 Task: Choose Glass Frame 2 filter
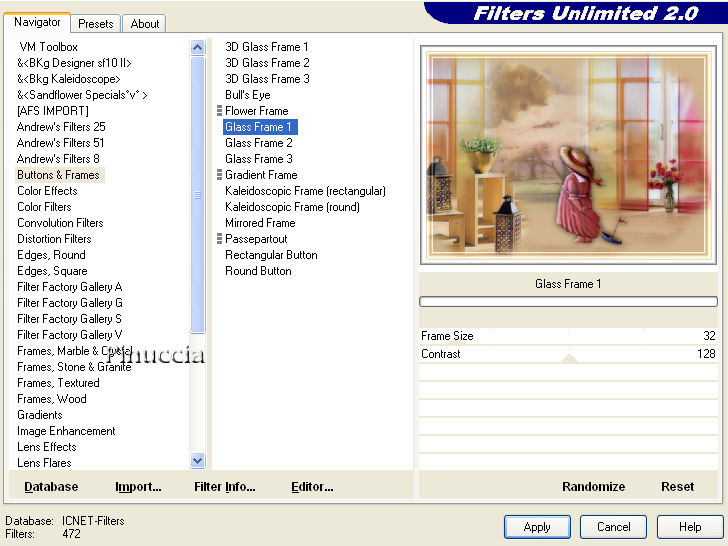point(259,143)
